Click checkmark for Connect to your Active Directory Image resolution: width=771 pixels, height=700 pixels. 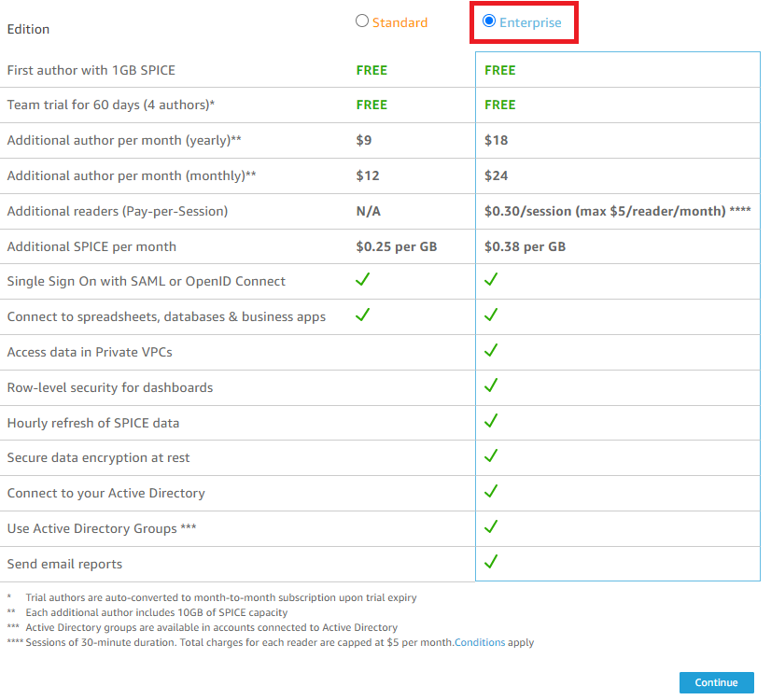point(491,491)
